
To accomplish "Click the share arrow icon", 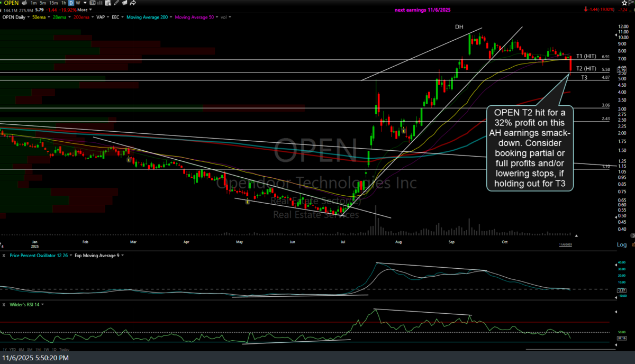I will [133, 3].
